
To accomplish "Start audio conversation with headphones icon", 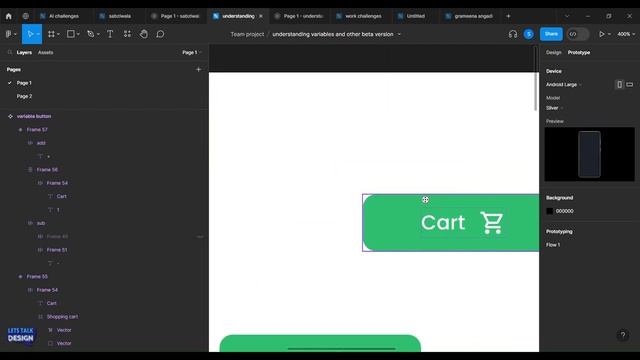I will pyautogui.click(x=513, y=34).
